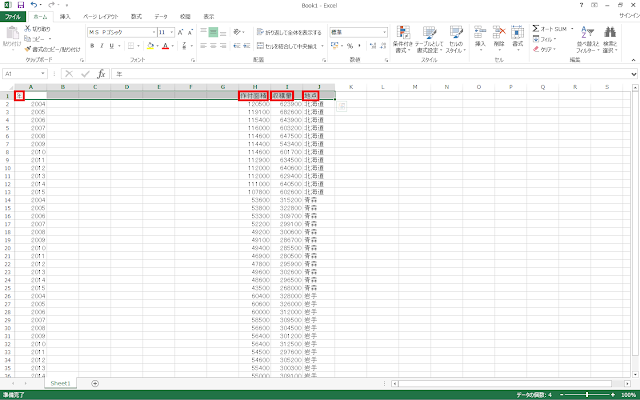Expand the font name dropdown

point(151,32)
